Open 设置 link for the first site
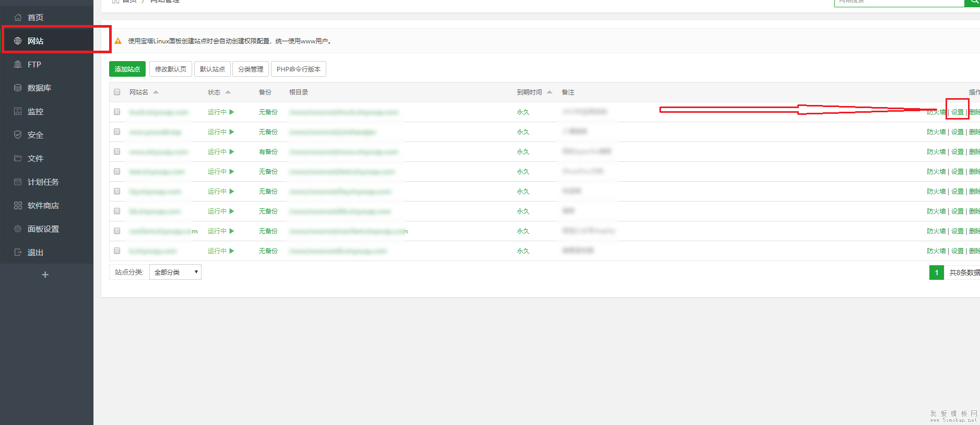980x425 pixels. pos(957,112)
